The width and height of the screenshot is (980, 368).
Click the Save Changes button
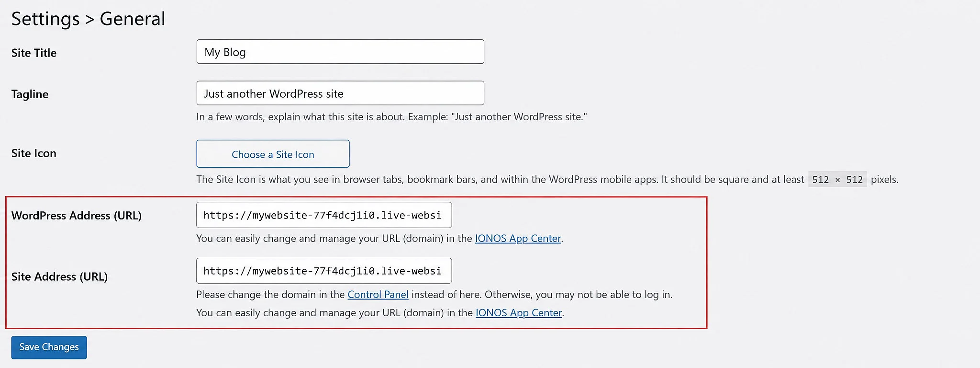[x=49, y=347]
